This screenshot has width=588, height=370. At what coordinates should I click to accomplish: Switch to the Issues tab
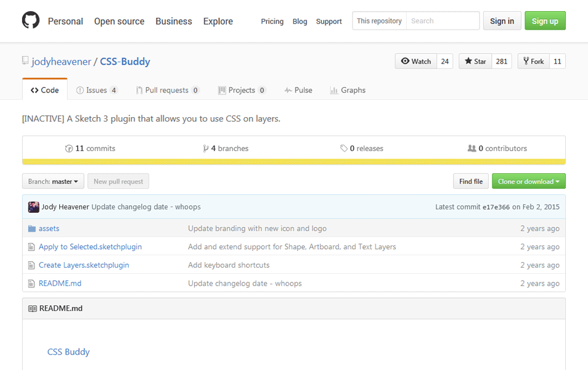coord(96,89)
